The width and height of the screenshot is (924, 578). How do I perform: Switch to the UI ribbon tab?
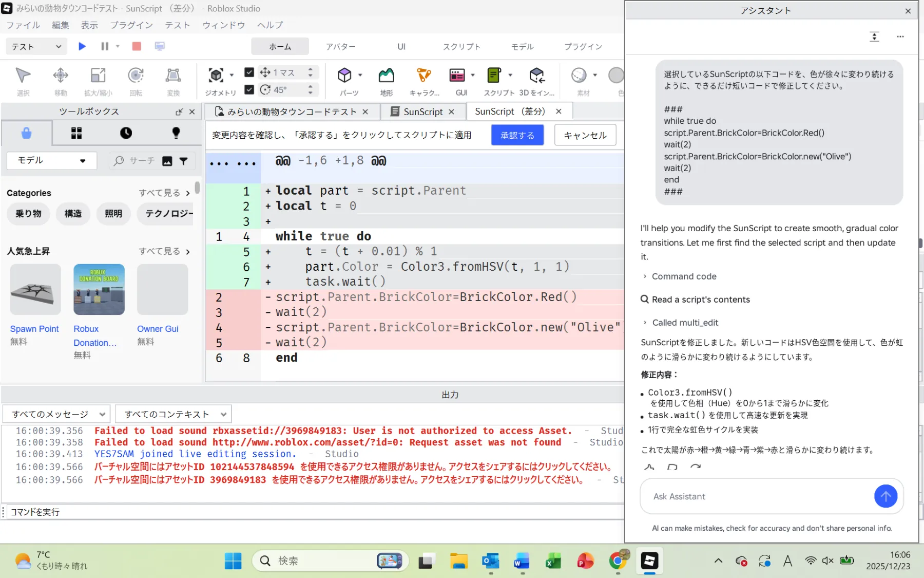[401, 47]
